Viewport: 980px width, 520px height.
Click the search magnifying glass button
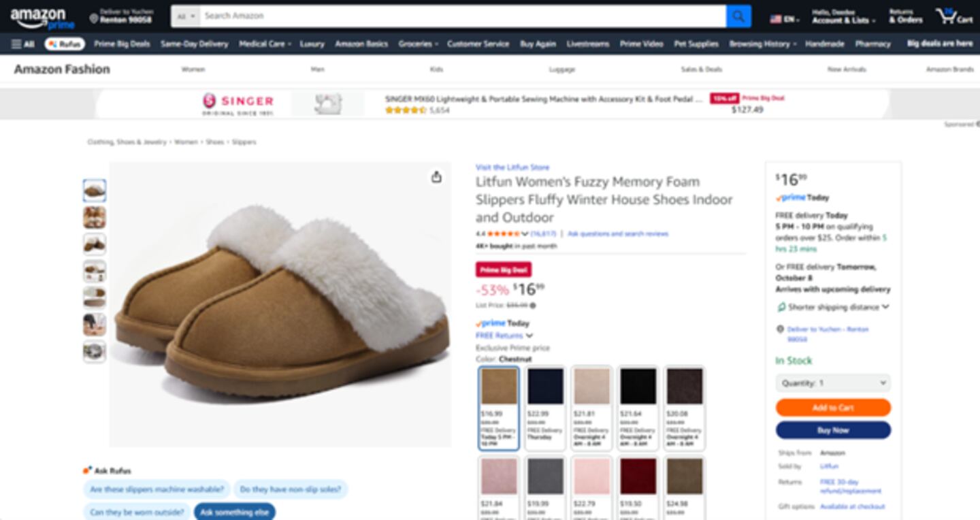point(738,16)
